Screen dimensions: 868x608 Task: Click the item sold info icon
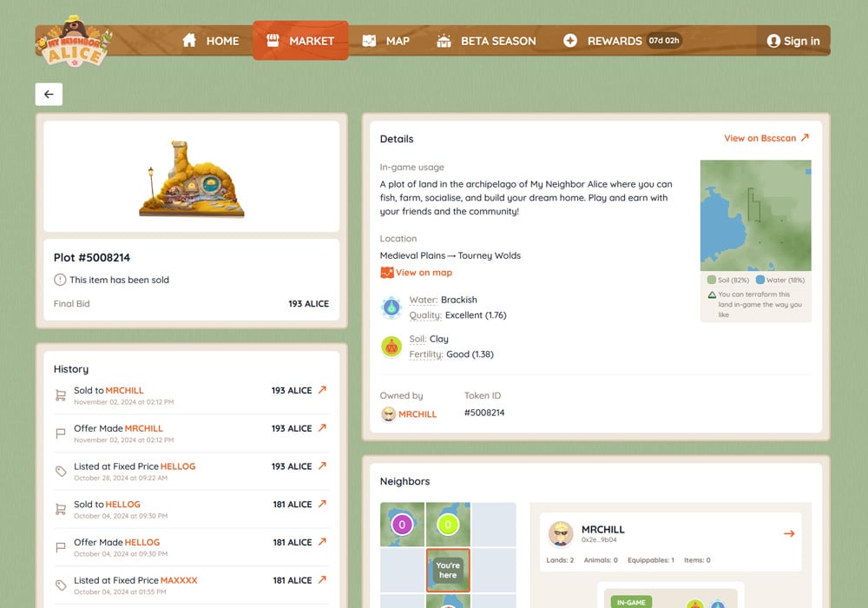tap(60, 280)
